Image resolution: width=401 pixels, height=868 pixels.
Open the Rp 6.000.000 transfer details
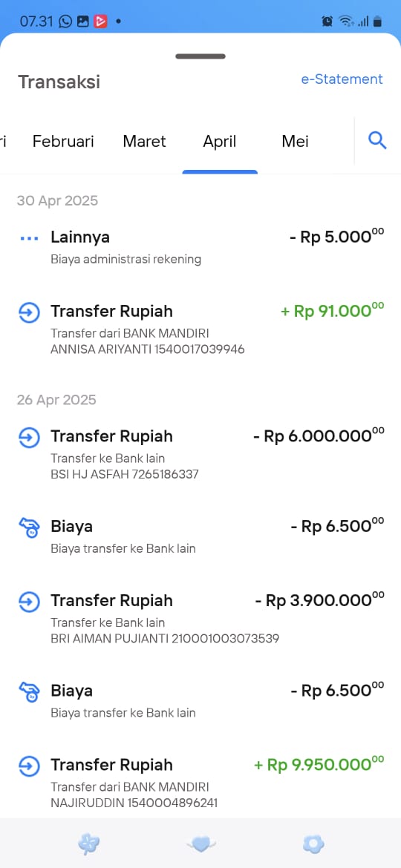pos(200,453)
